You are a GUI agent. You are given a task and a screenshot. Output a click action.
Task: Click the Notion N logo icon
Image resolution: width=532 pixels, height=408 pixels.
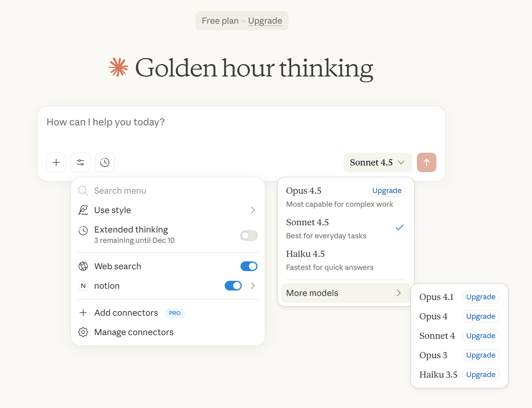83,286
